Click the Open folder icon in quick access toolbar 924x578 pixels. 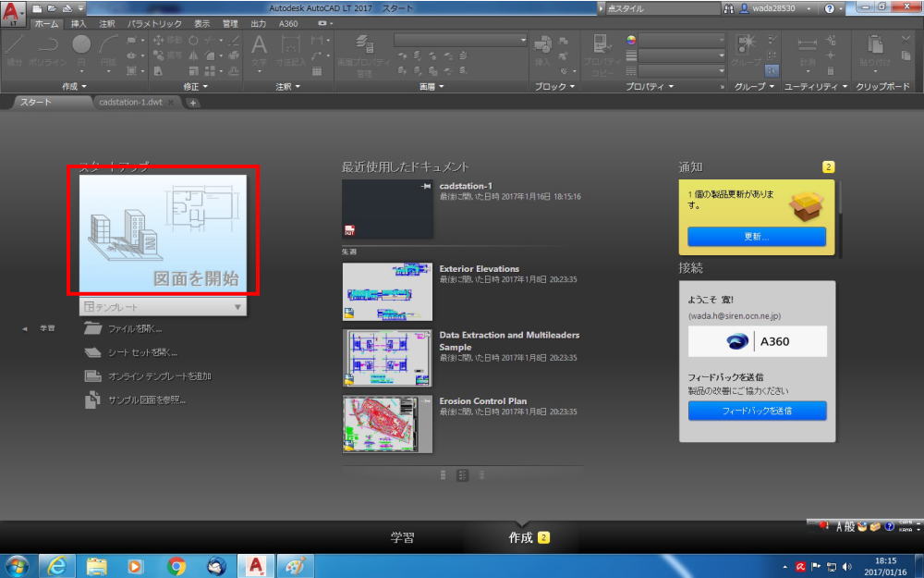(52, 8)
